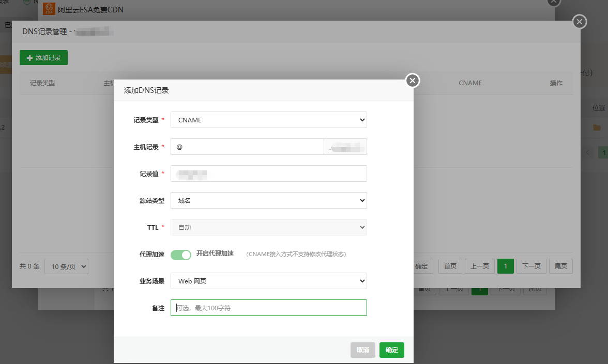
Task: Close the DNS记录管理 window via its X
Action: click(579, 22)
